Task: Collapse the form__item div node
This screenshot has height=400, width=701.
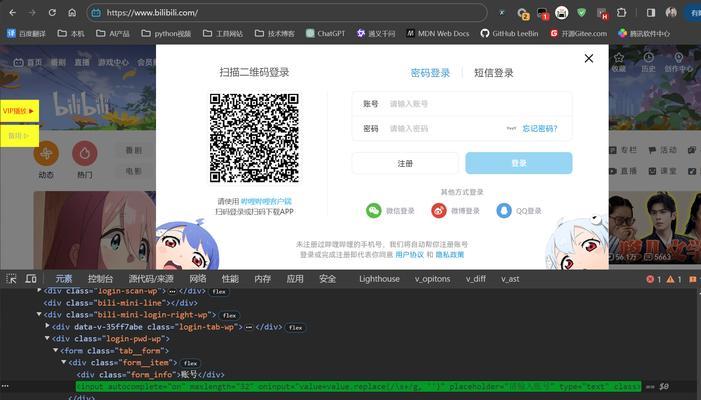Action: point(63,362)
